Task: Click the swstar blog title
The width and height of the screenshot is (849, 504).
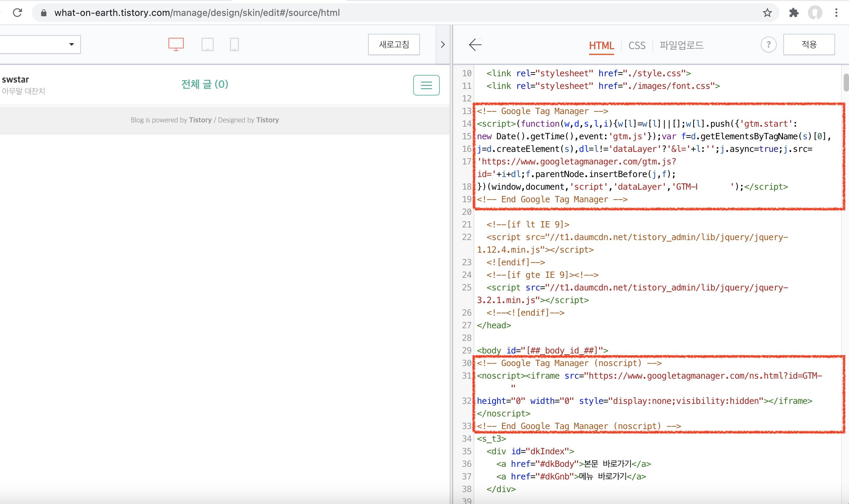Action: pos(15,80)
